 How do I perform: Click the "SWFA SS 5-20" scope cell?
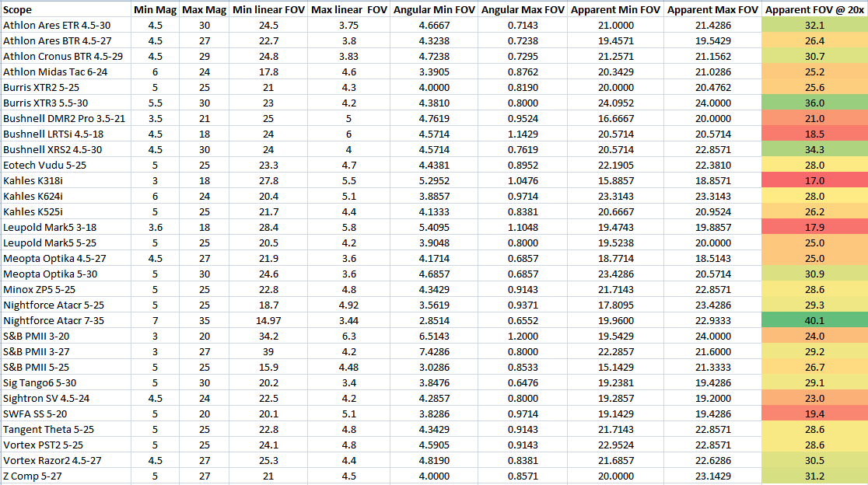65,413
